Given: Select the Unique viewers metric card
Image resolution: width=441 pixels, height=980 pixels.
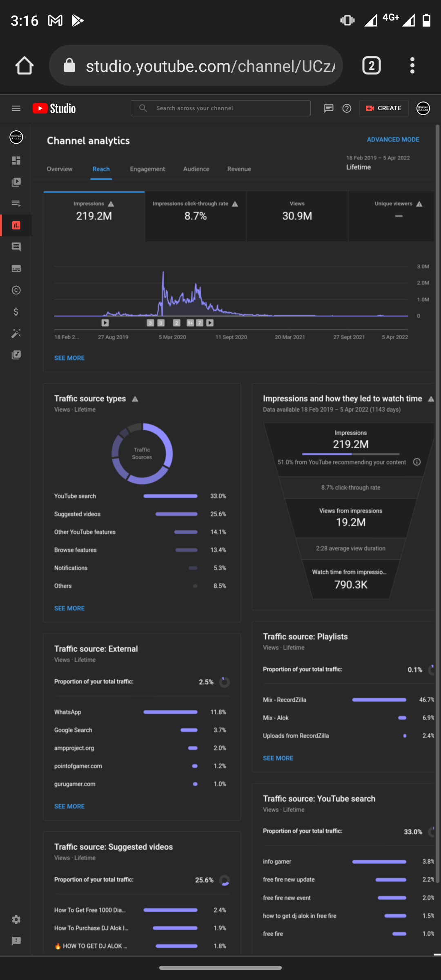Looking at the screenshot, I should click(391, 216).
